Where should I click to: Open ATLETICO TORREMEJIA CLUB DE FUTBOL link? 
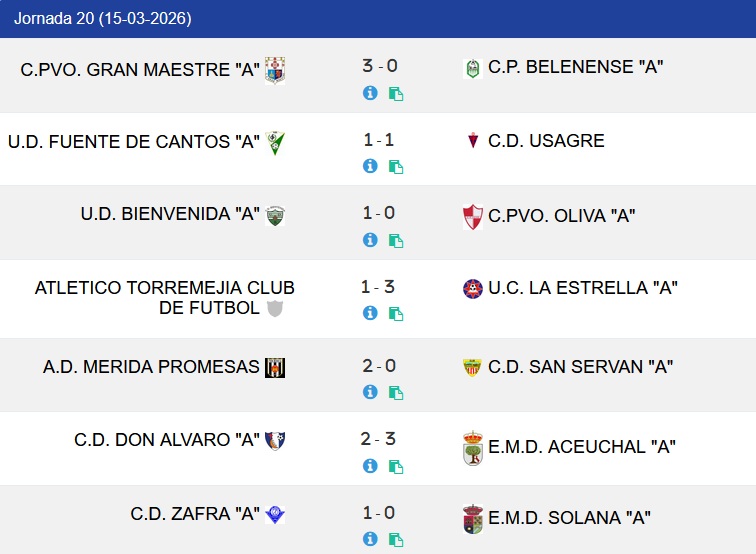[x=164, y=298]
